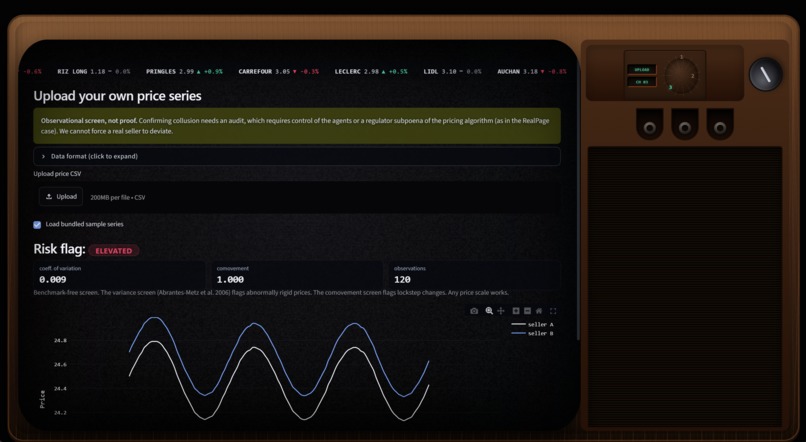The width and height of the screenshot is (806, 442).
Task: Set the channel dial to position 2
Action: click(692, 76)
